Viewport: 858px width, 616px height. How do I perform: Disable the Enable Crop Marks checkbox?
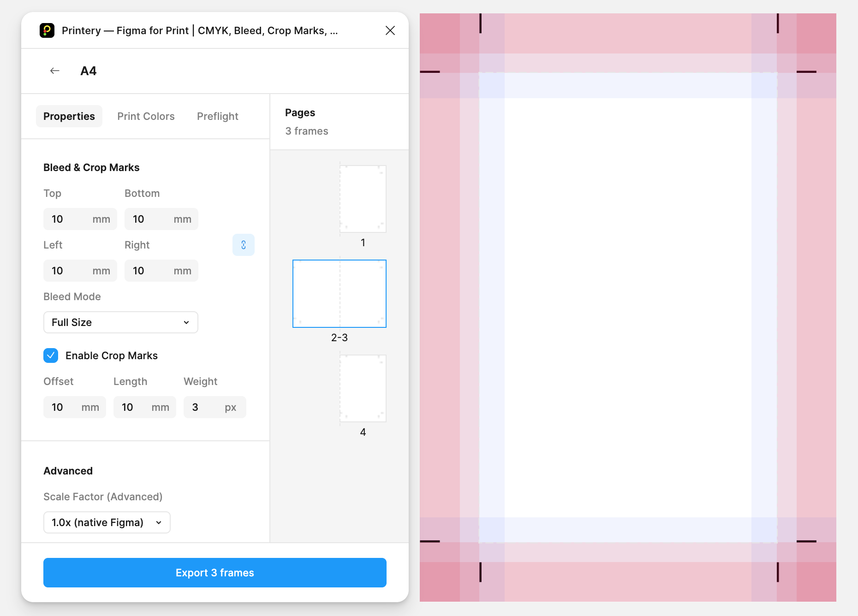(51, 355)
